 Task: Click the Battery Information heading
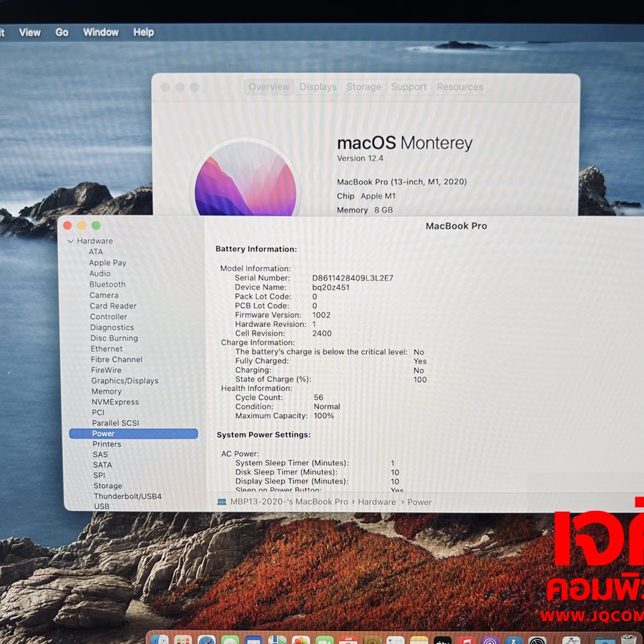pos(256,249)
